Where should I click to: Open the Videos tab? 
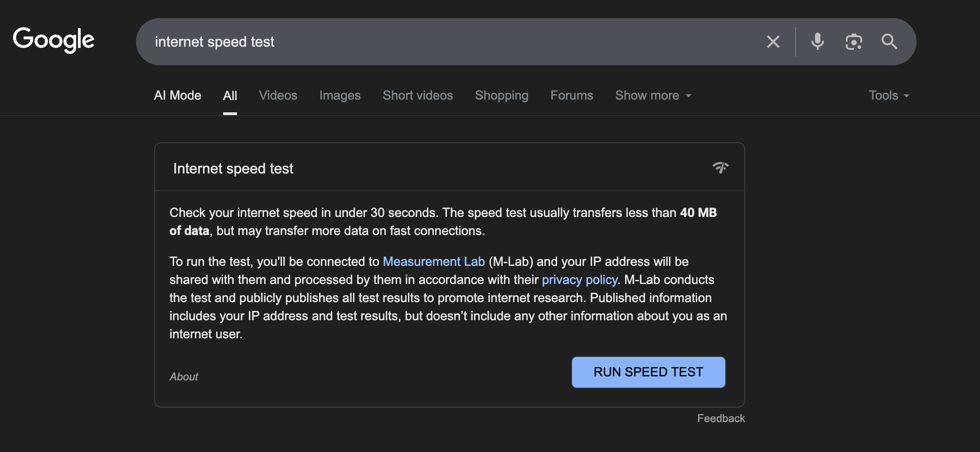pyautogui.click(x=278, y=96)
